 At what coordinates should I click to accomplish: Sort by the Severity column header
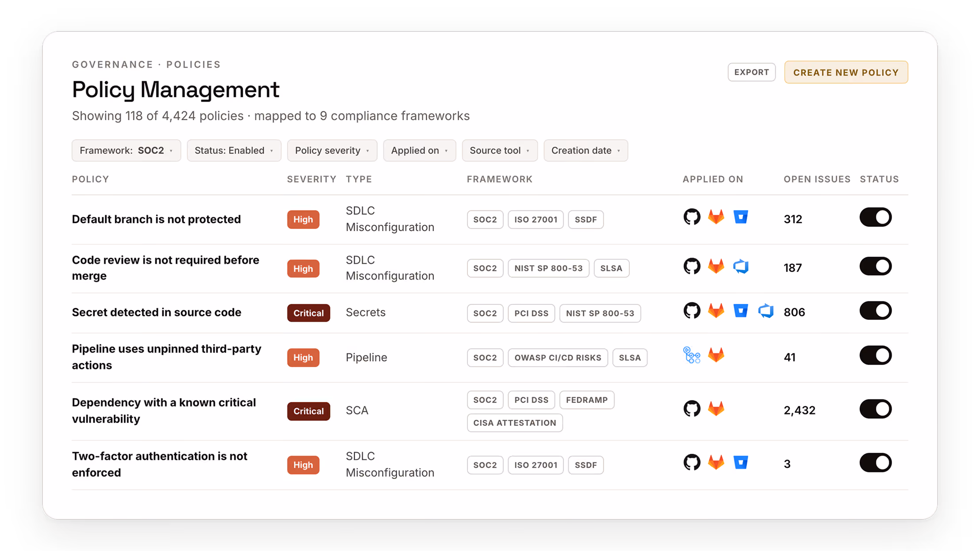click(x=311, y=179)
